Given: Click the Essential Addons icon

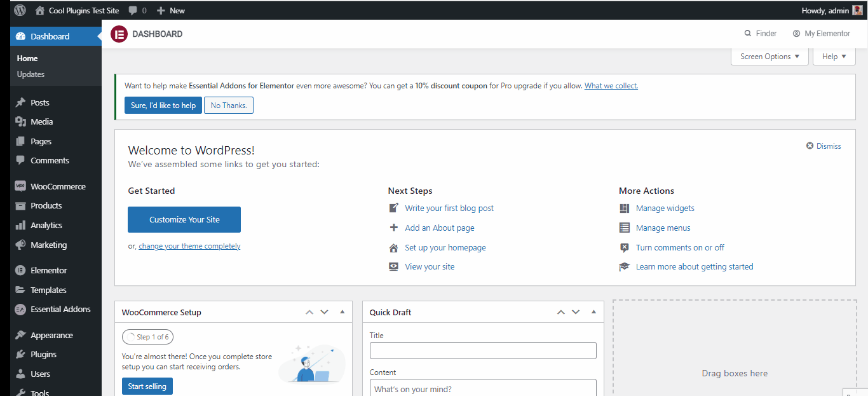Looking at the screenshot, I should click(20, 310).
